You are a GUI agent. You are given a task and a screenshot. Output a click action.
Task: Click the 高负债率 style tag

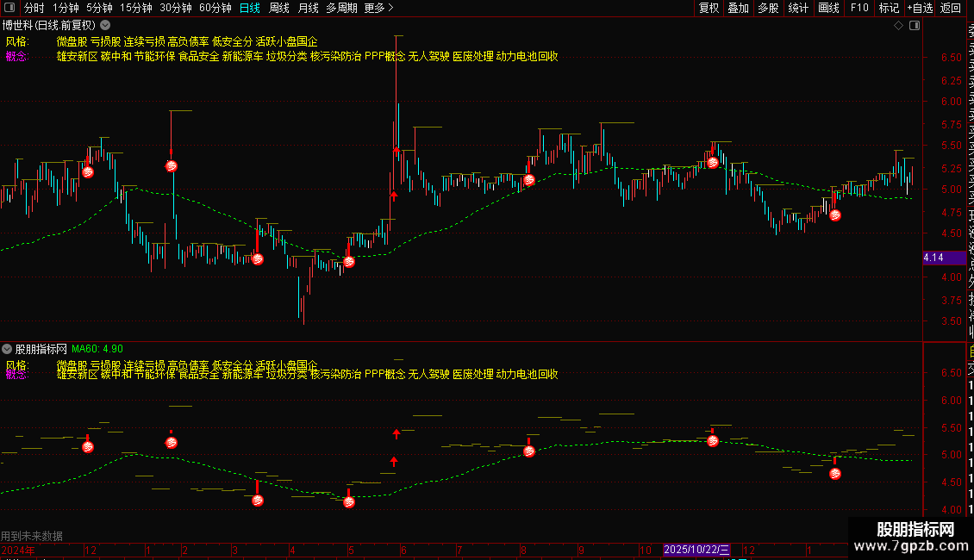(188, 41)
